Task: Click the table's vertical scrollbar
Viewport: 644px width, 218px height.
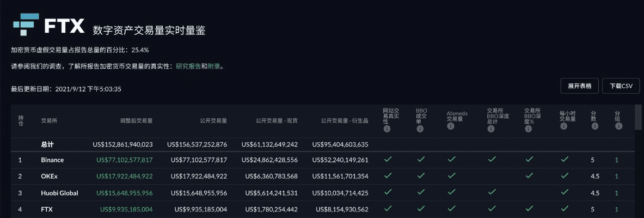Action: 637,117
